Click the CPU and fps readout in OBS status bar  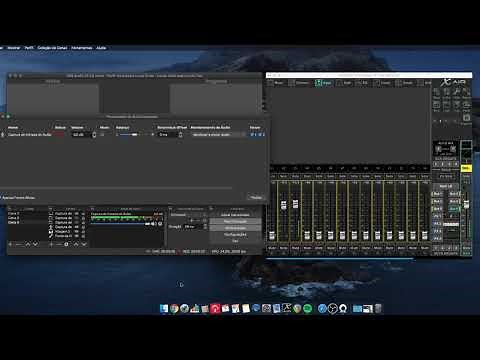[x=229, y=252]
